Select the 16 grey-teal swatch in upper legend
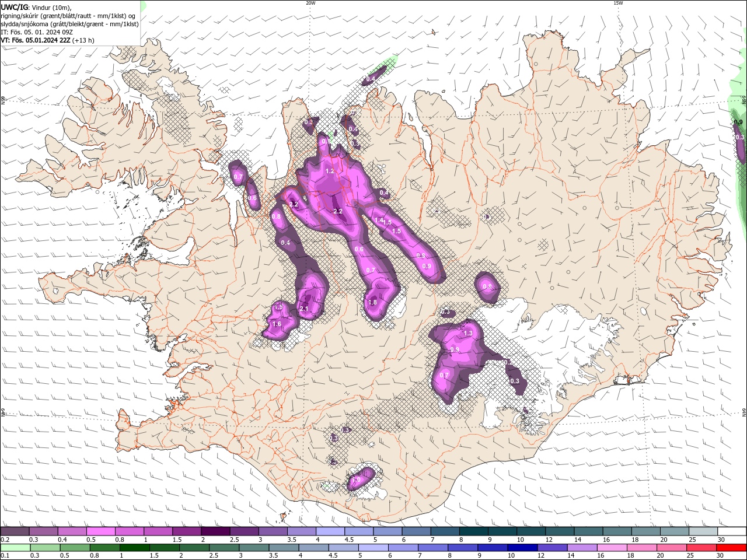 pos(617,531)
